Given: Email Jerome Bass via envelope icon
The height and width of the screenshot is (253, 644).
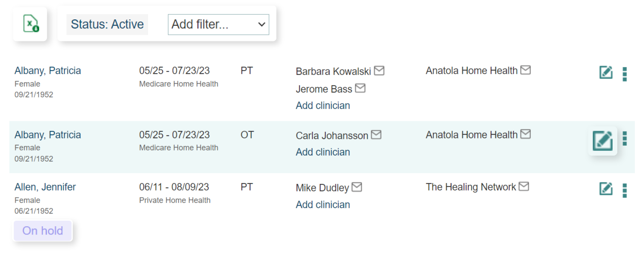Looking at the screenshot, I should [x=360, y=88].
